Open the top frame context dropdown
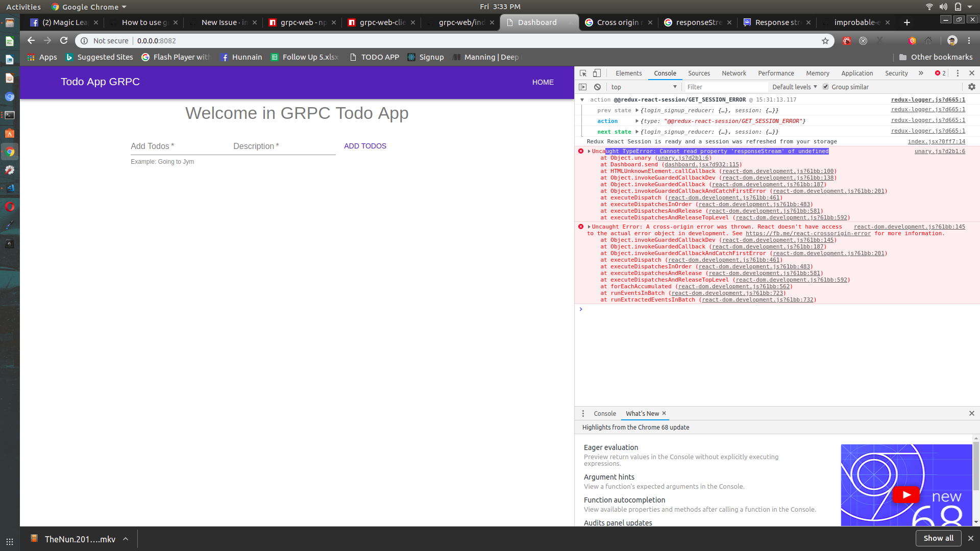Image resolution: width=980 pixels, height=551 pixels. coord(643,87)
